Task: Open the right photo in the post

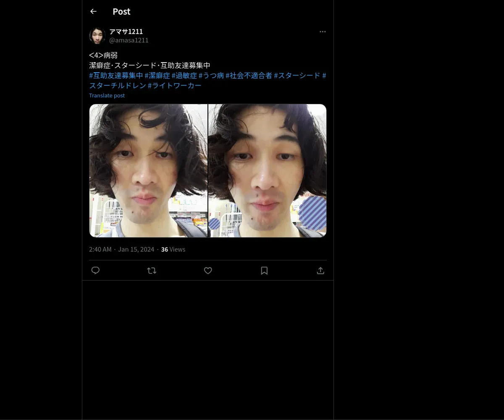Action: (x=268, y=171)
